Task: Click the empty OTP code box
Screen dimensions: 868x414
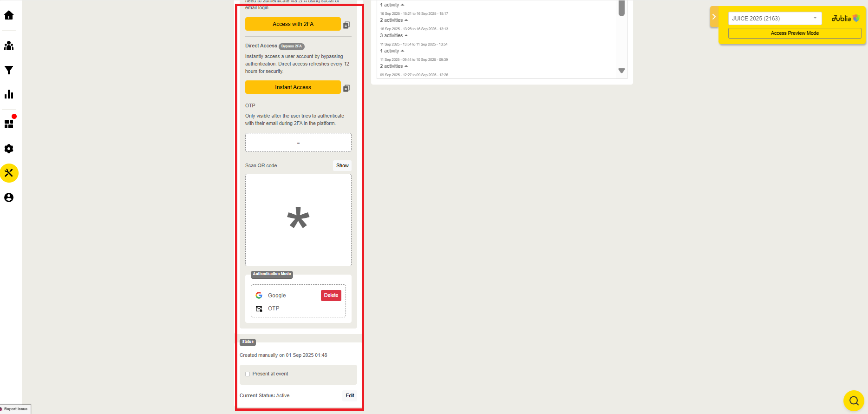Action: (x=298, y=143)
